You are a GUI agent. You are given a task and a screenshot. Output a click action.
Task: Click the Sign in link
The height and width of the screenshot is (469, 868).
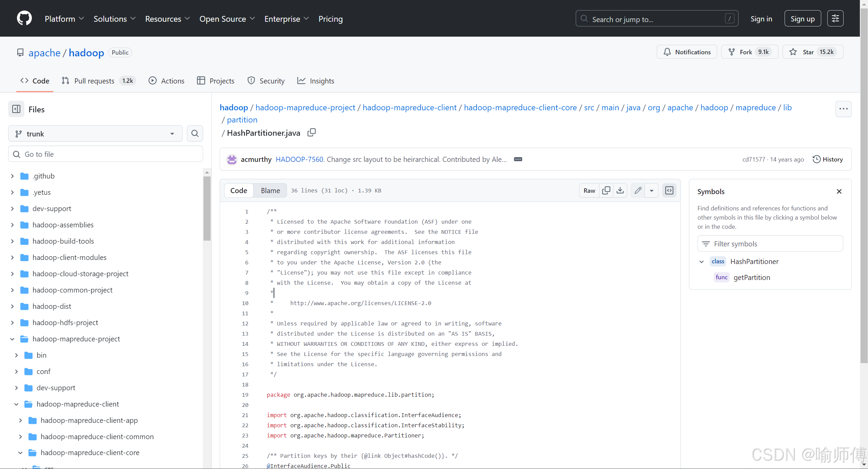point(761,19)
